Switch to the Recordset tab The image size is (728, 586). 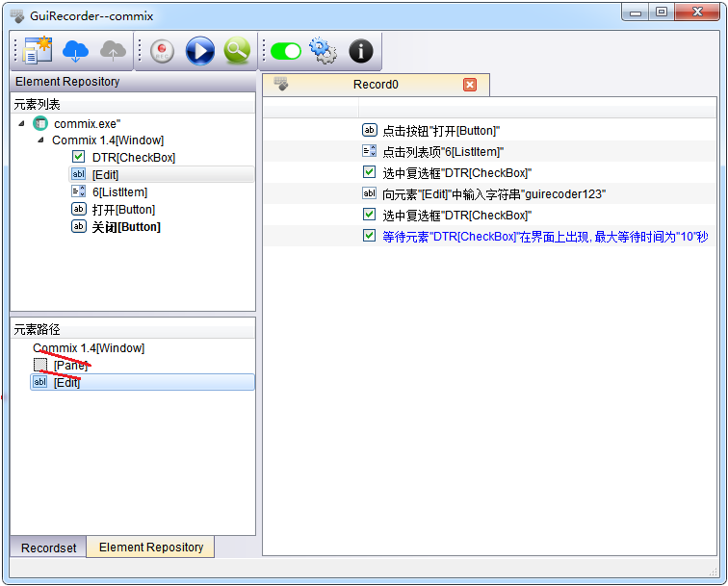pyautogui.click(x=48, y=548)
